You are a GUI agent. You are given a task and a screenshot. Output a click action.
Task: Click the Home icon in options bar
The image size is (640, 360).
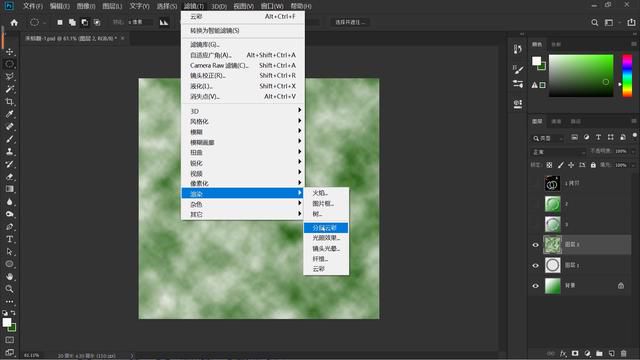pos(14,22)
